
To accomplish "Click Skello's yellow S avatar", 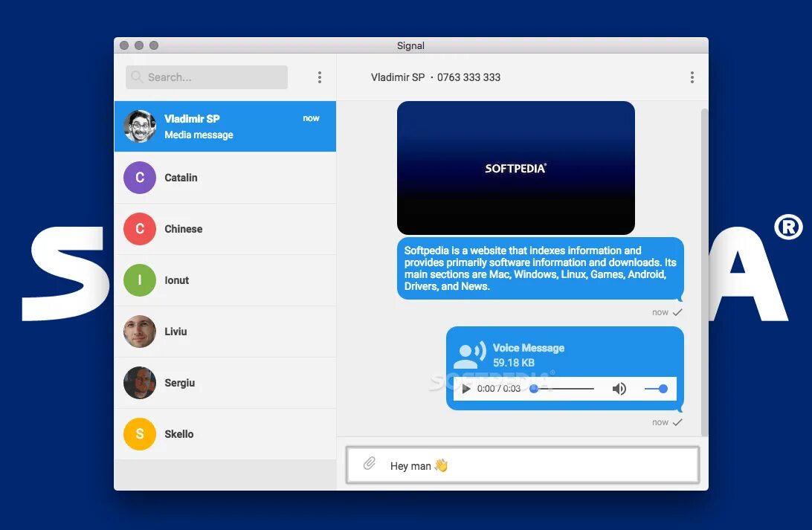I will (140, 433).
